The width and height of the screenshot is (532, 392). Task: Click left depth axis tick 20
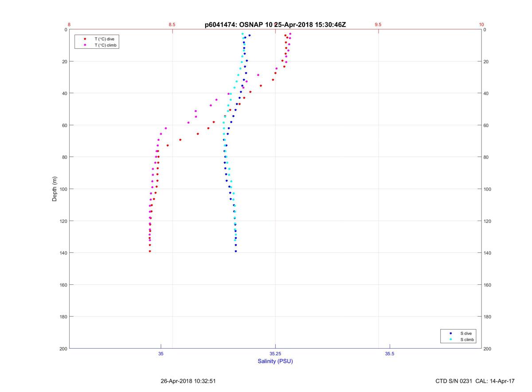[x=64, y=62]
